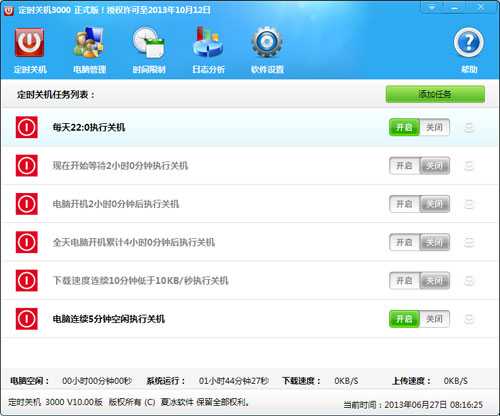This screenshot has height=416, width=500.
Task: Click faint end icon in 电脑开机2小时 row
Action: click(469, 204)
